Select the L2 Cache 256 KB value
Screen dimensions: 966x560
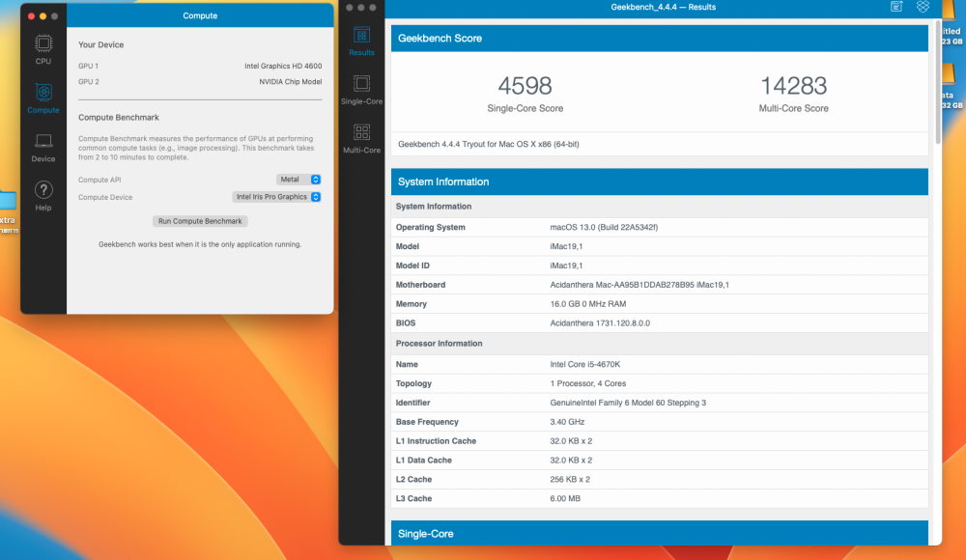[x=570, y=479]
